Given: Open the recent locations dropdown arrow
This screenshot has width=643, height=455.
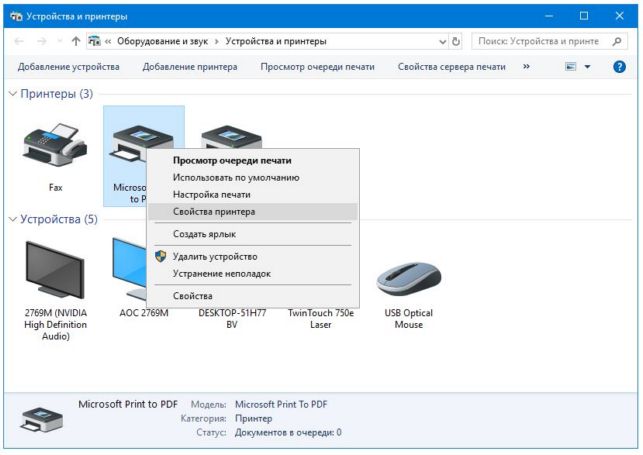Looking at the screenshot, I should 60,41.
